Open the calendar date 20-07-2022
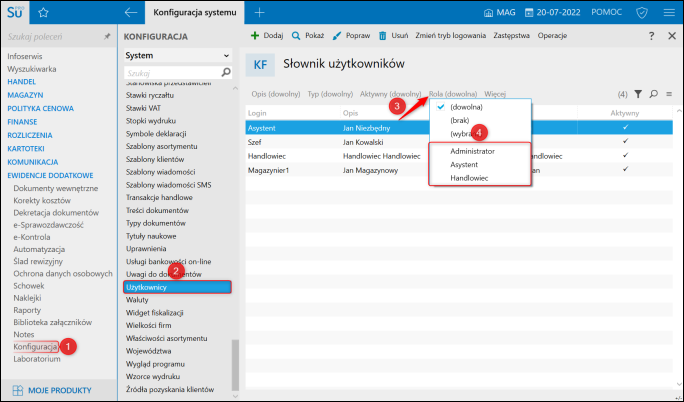Image resolution: width=684 pixels, height=402 pixels. click(553, 13)
